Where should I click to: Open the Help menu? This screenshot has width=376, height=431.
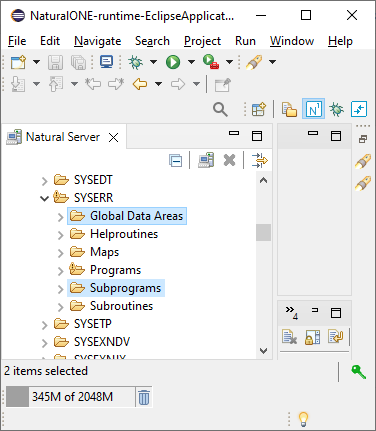tap(340, 41)
